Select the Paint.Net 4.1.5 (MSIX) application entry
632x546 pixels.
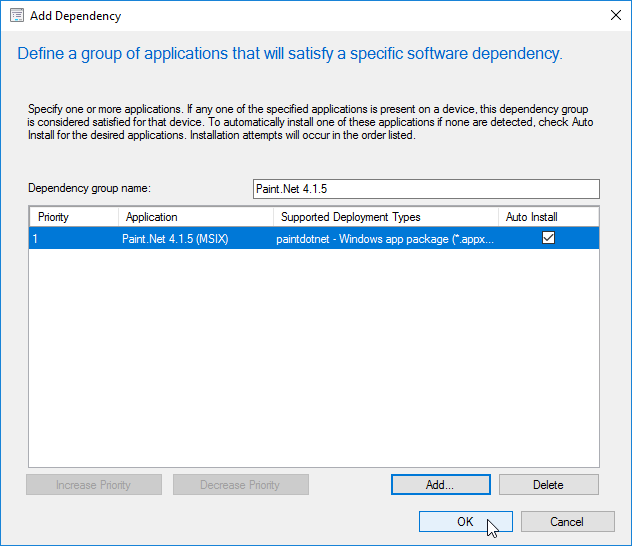[x=177, y=238]
